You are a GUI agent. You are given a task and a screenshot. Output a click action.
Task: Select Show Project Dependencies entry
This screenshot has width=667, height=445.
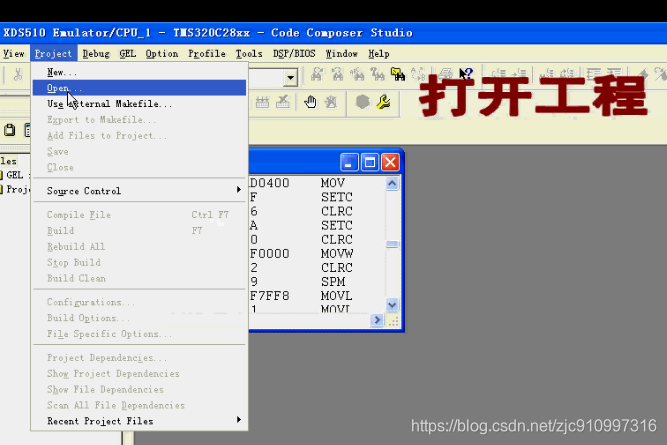(140, 374)
